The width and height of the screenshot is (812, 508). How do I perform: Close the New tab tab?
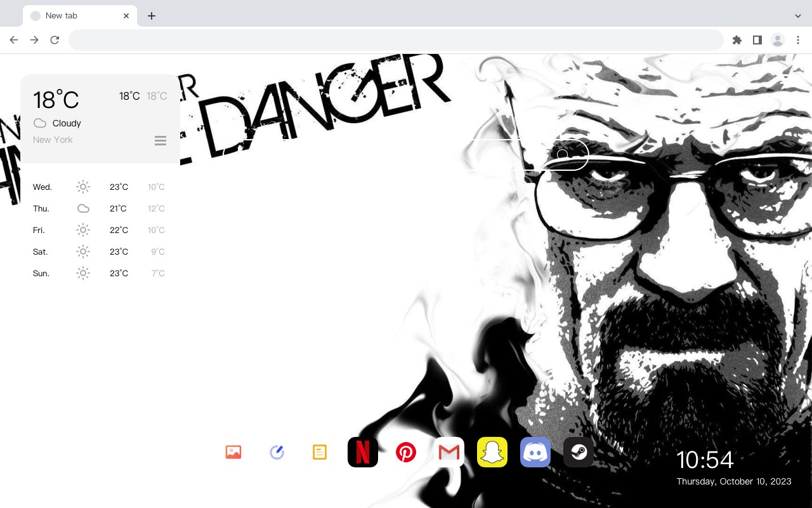[126, 16]
